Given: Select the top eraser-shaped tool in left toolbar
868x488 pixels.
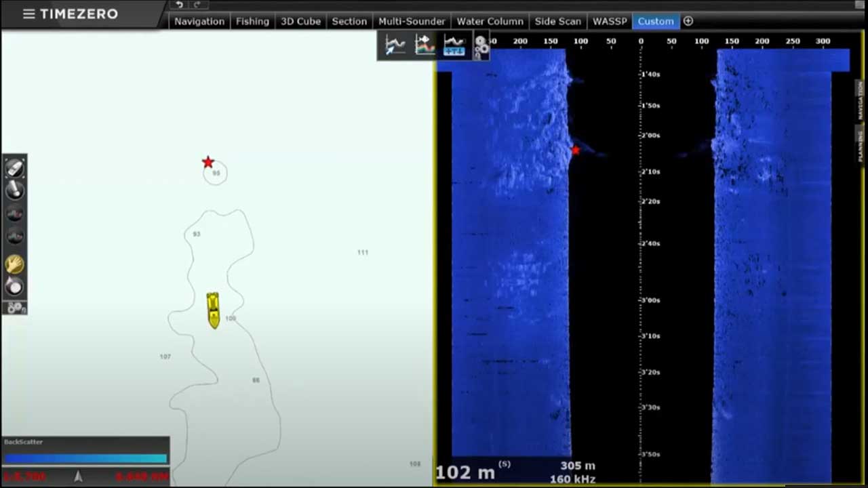Looking at the screenshot, I should [15, 167].
